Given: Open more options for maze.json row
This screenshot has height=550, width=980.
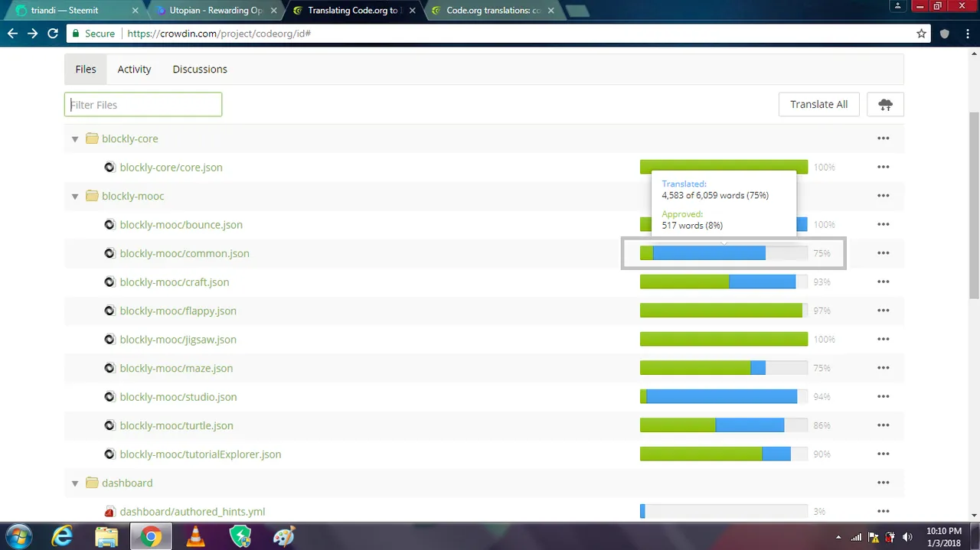Looking at the screenshot, I should [884, 368].
